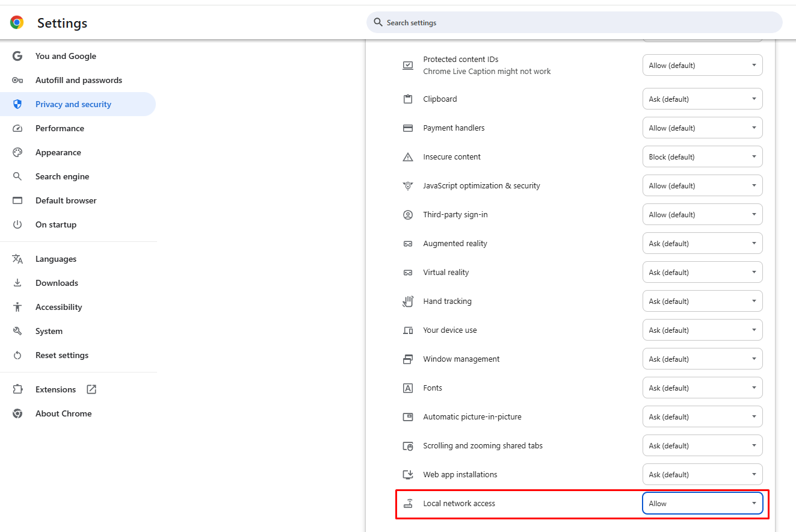Image resolution: width=796 pixels, height=532 pixels.
Task: Click the Clipboard icon in permissions list
Action: [x=408, y=99]
